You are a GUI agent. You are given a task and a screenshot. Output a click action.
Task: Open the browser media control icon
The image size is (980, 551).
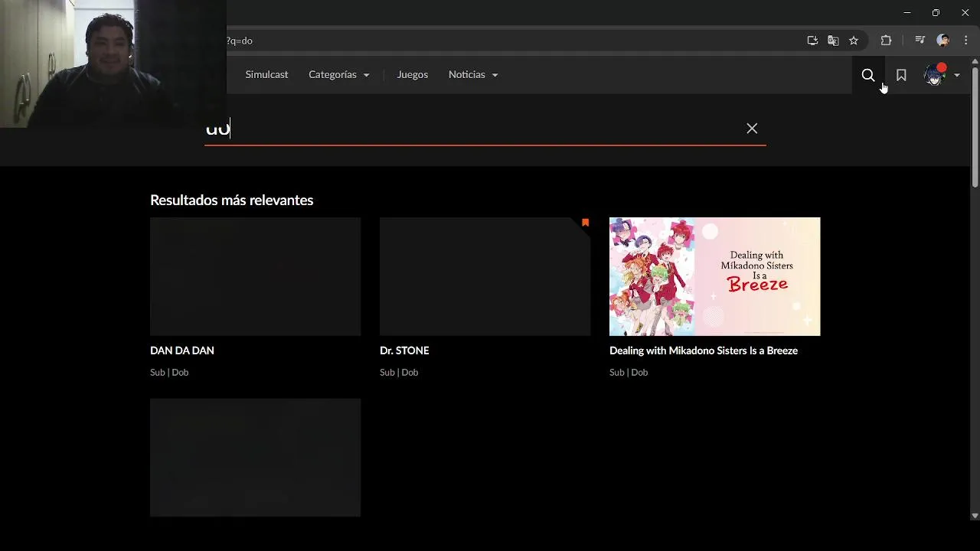click(920, 41)
